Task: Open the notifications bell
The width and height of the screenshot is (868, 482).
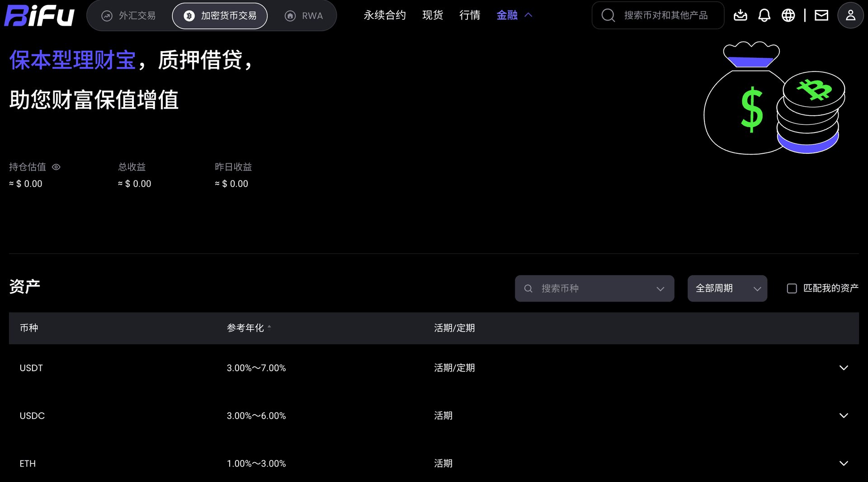Action: pyautogui.click(x=764, y=15)
